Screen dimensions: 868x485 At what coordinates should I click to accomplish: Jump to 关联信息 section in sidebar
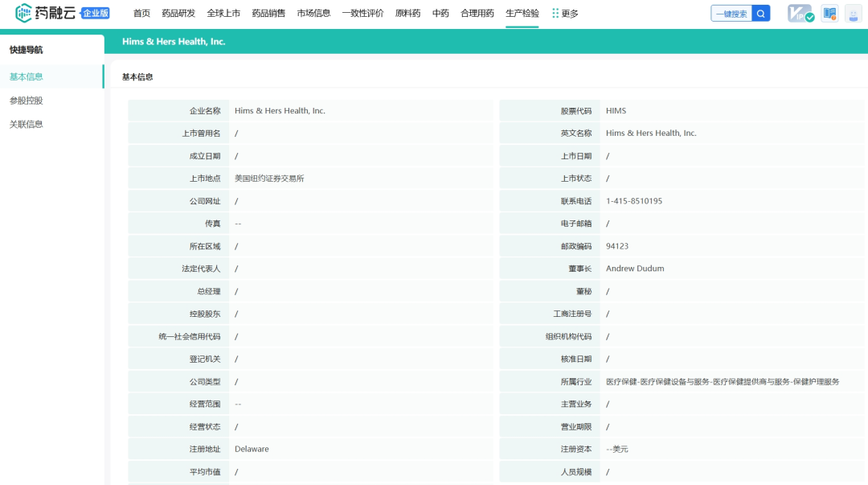(x=27, y=124)
